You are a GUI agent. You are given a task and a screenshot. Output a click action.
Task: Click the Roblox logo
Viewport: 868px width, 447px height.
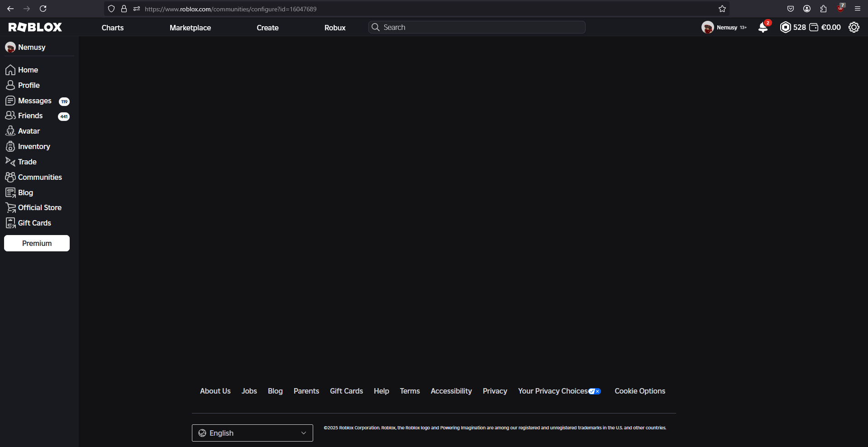(x=35, y=27)
